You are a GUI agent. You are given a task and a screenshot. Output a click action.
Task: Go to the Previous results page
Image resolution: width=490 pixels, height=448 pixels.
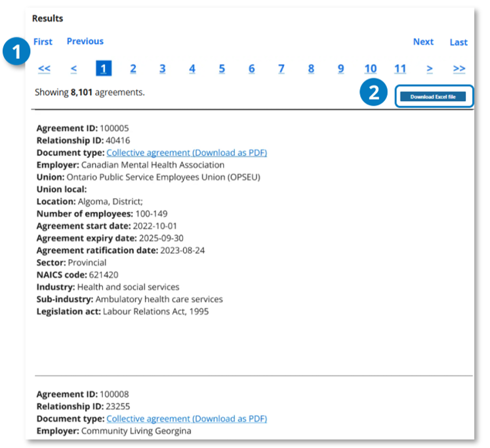[85, 41]
